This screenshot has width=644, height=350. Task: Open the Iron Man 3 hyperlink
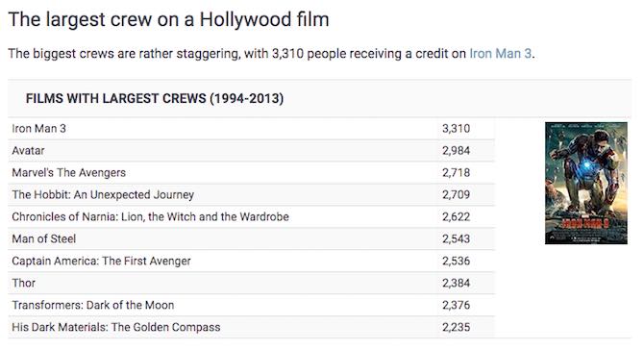(500, 54)
